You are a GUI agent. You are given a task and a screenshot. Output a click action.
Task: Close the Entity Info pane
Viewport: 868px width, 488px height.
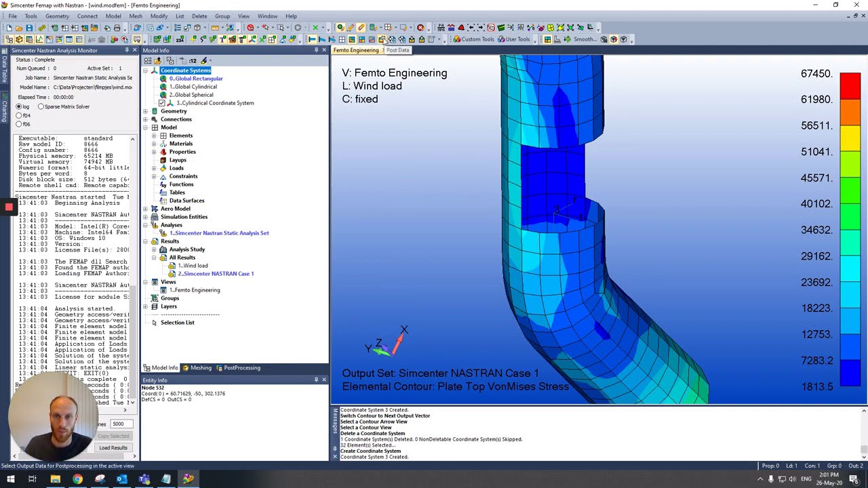[323, 380]
